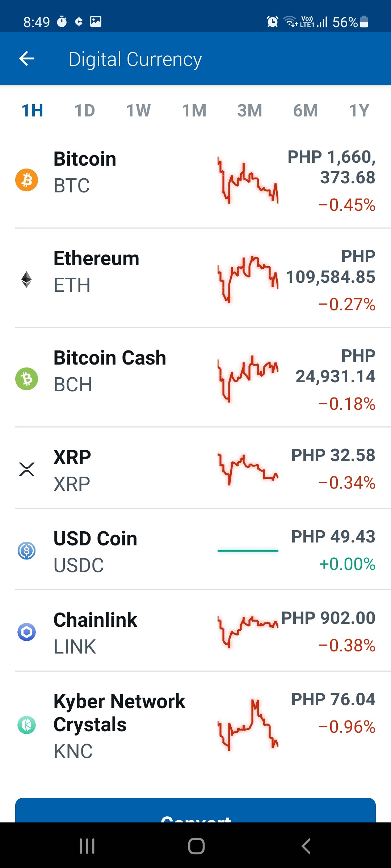Switch to the 1D time range
Viewport: 391px width, 868px height.
click(x=85, y=111)
